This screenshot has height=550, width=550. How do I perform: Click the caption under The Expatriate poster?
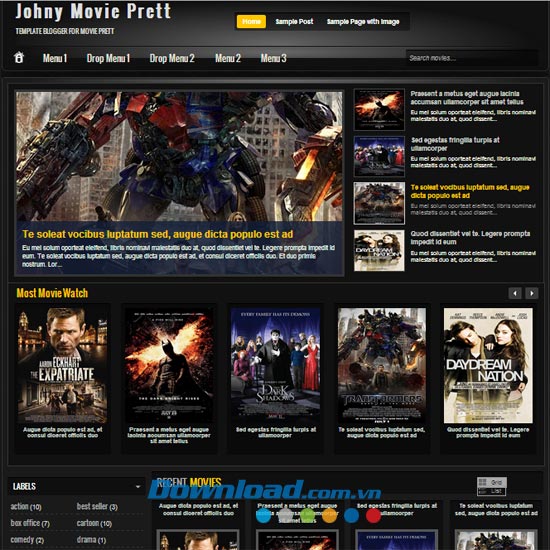click(x=62, y=432)
